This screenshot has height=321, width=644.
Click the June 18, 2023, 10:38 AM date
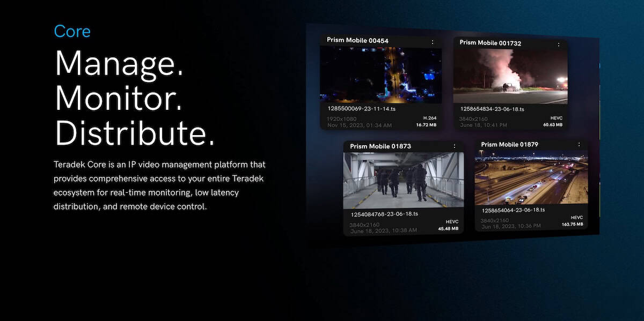click(x=383, y=230)
